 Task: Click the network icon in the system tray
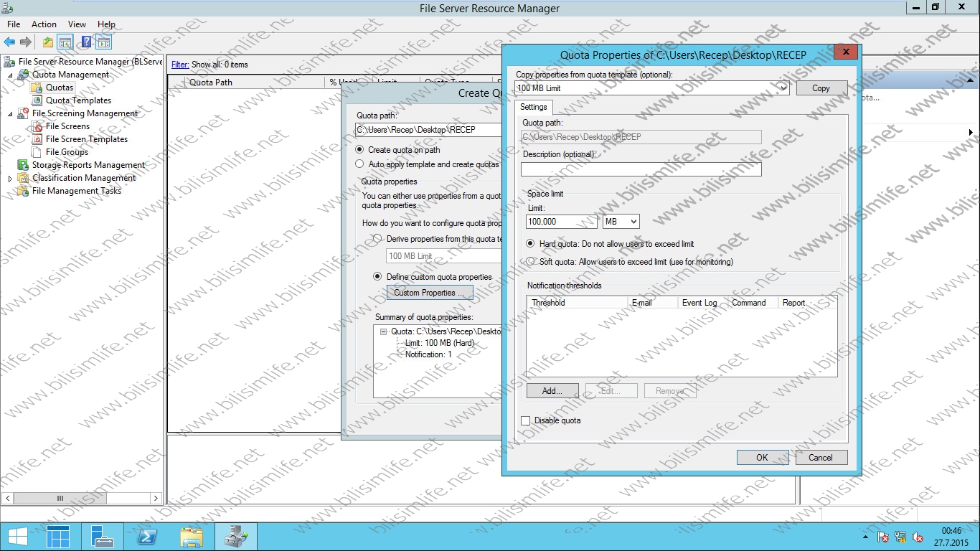[901, 537]
